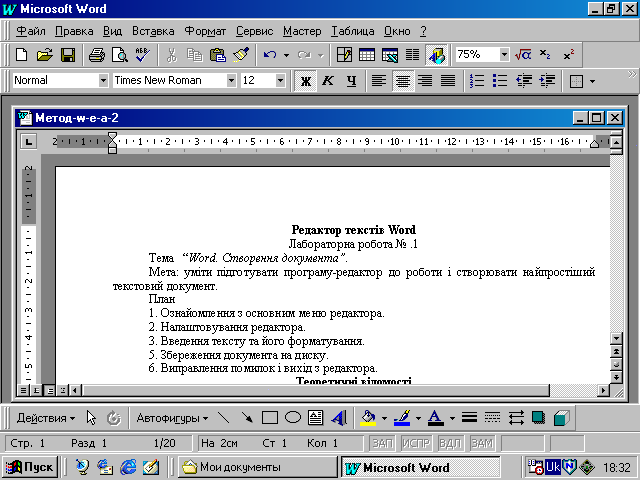Screen dimensions: 640x480
Task: Toggle numbered list formatting
Action: click(476, 81)
